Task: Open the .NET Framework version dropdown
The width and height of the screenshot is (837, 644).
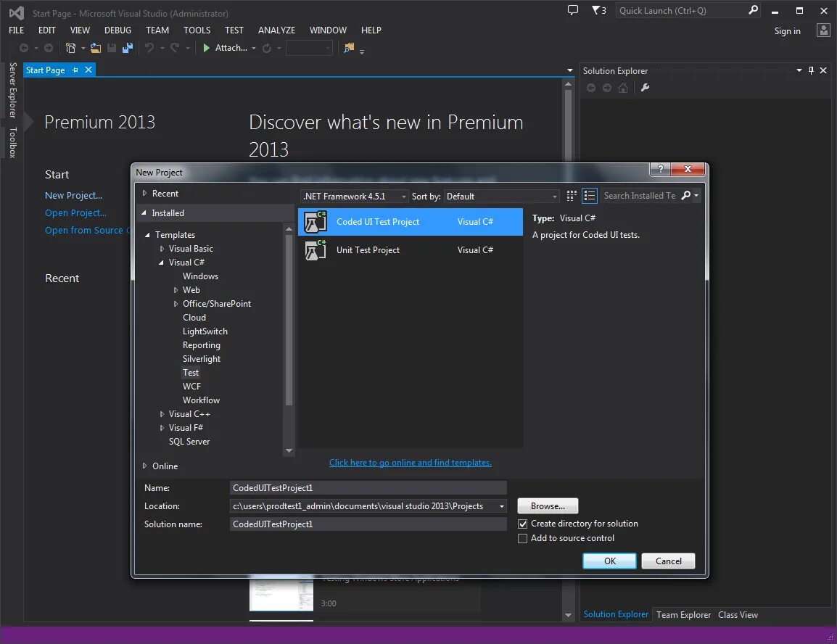Action: (x=355, y=197)
